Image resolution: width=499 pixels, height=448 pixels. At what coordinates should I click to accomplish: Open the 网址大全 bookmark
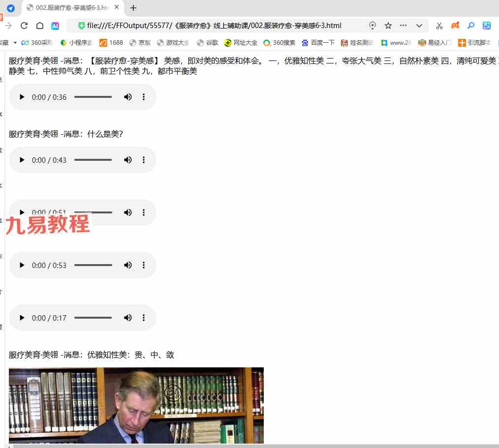(241, 43)
